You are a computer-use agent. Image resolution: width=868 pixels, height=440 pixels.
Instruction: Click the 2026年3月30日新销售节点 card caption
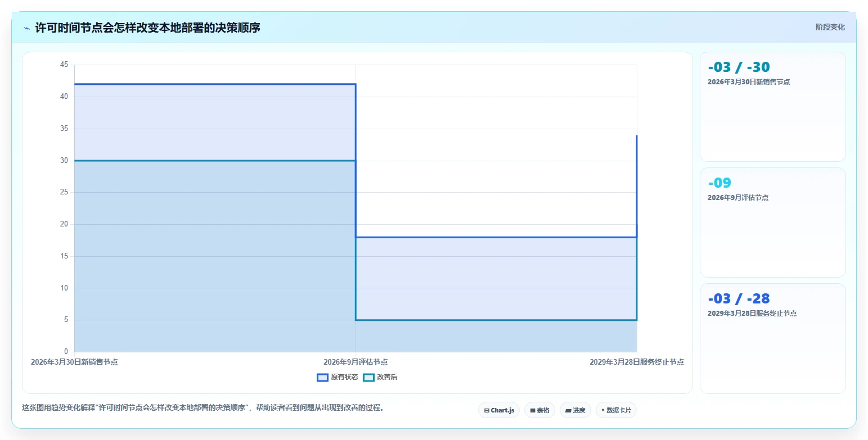coord(749,81)
